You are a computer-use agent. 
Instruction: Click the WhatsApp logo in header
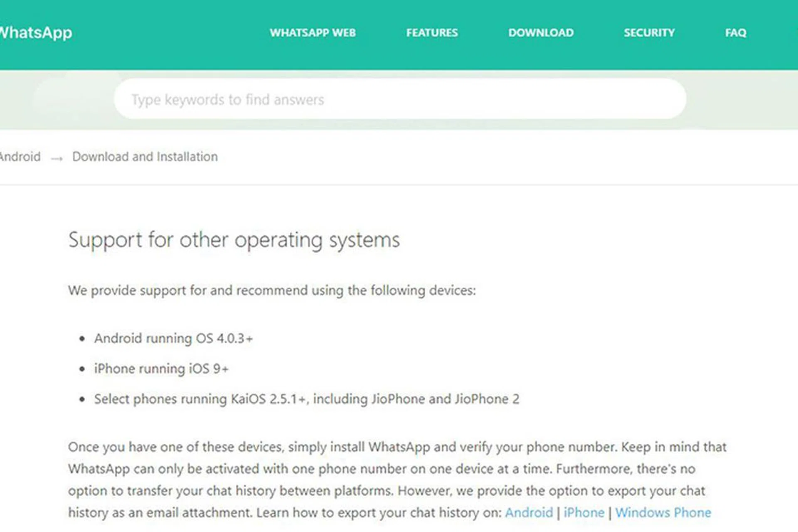(36, 33)
